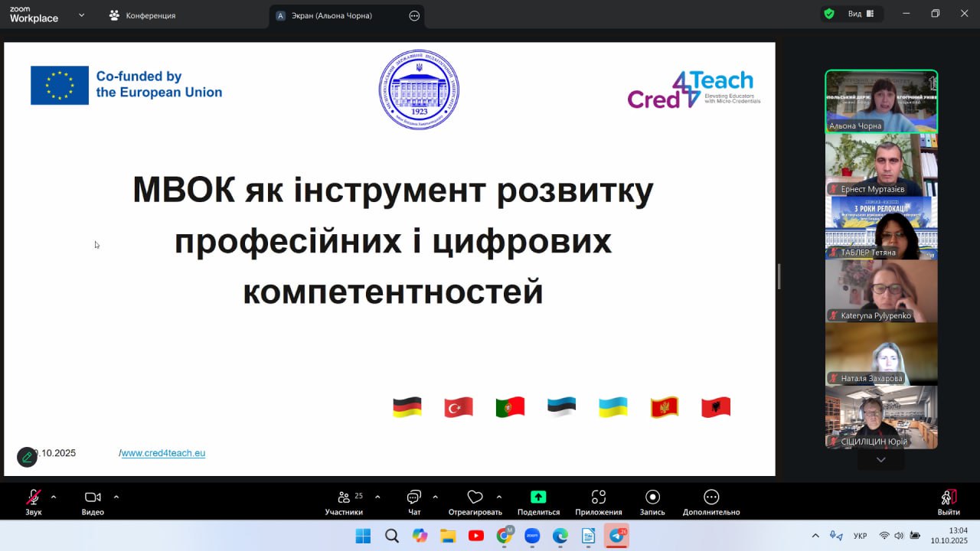
Task: Expand audio options arrow next to microphone
Action: 54,497
